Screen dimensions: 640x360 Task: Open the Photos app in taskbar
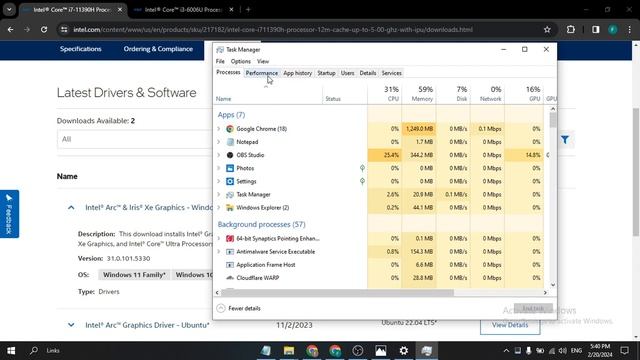[x=380, y=351]
